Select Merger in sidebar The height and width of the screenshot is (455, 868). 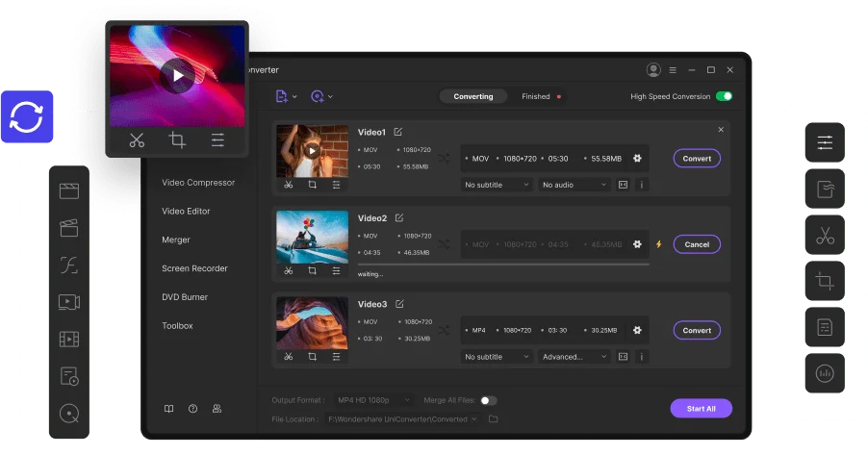[x=176, y=240]
